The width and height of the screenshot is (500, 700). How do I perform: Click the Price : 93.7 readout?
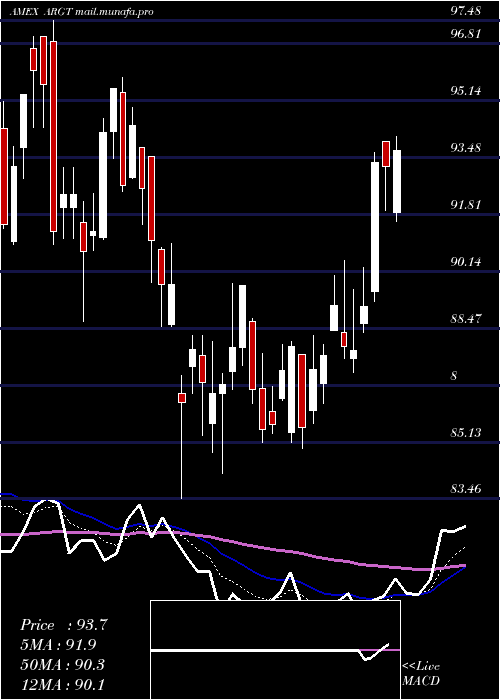point(64,625)
